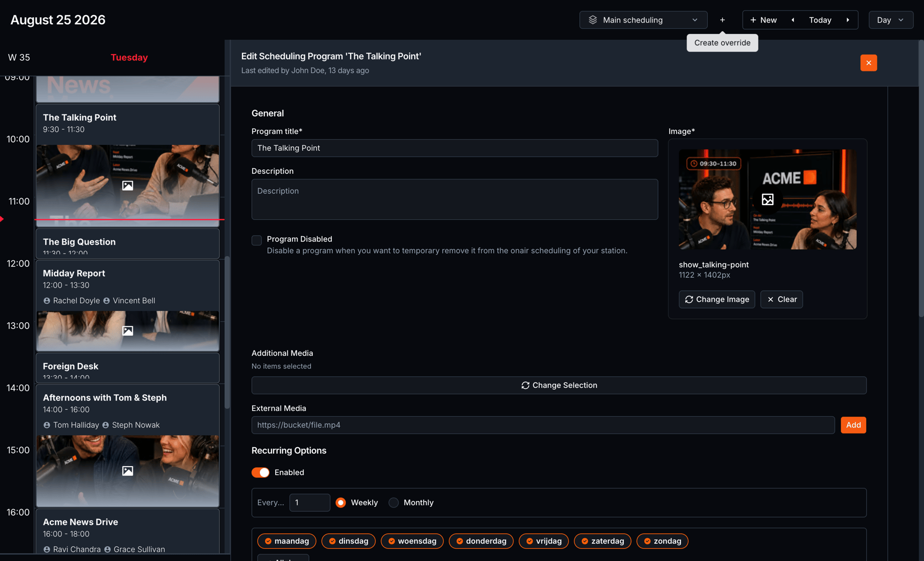924x561 pixels.
Task: Click image icon on The Talking Point card
Action: (128, 185)
